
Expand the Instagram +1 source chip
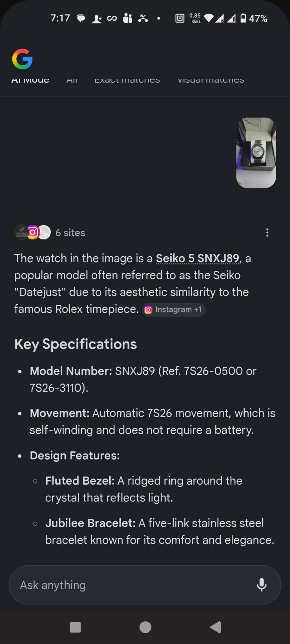pyautogui.click(x=174, y=310)
